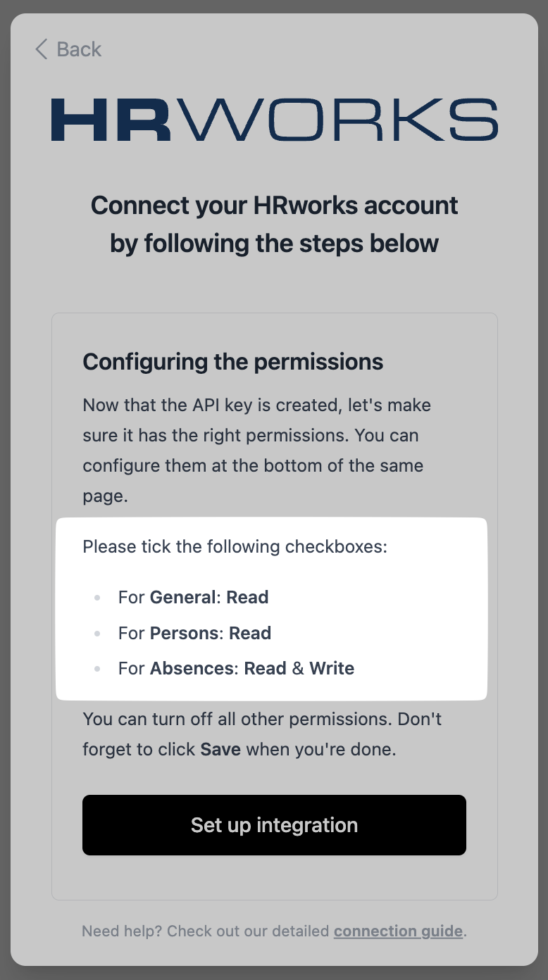Click the bold 'Absences' word
548x980 pixels.
click(x=192, y=668)
